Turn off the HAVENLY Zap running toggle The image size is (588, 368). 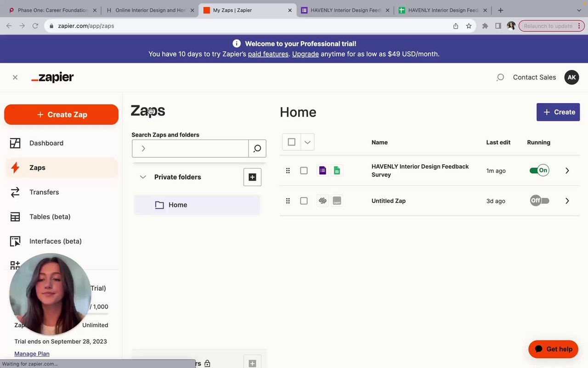(x=539, y=171)
